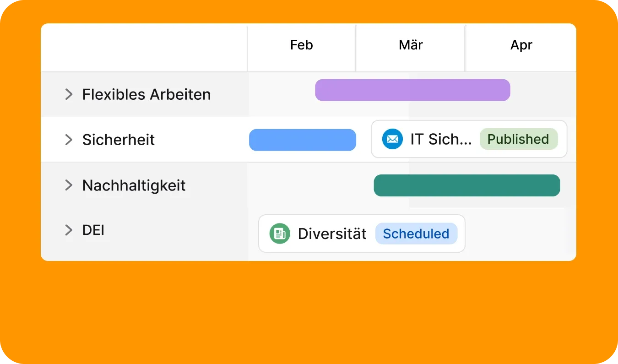Open the Diversität article card
Image resolution: width=618 pixels, height=364 pixels.
(362, 234)
